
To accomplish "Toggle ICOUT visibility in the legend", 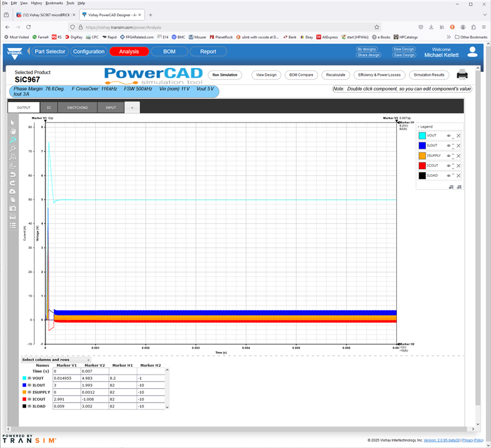I will 449,166.
